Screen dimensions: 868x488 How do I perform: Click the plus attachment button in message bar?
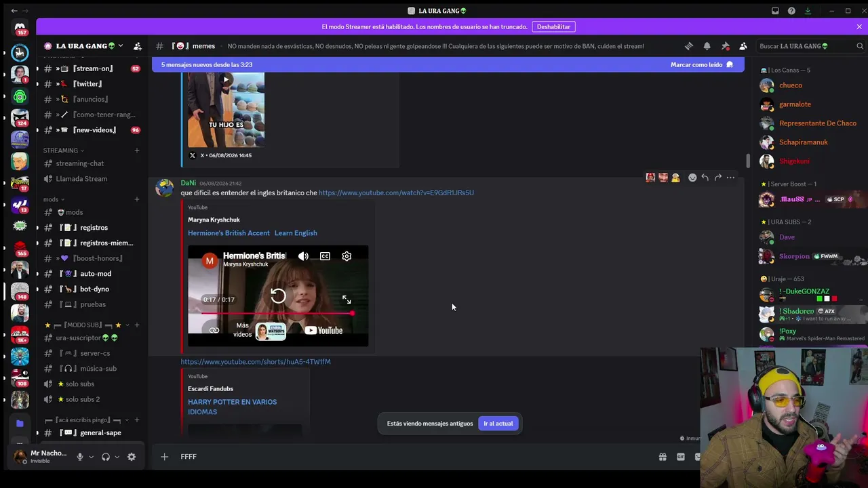click(x=164, y=457)
